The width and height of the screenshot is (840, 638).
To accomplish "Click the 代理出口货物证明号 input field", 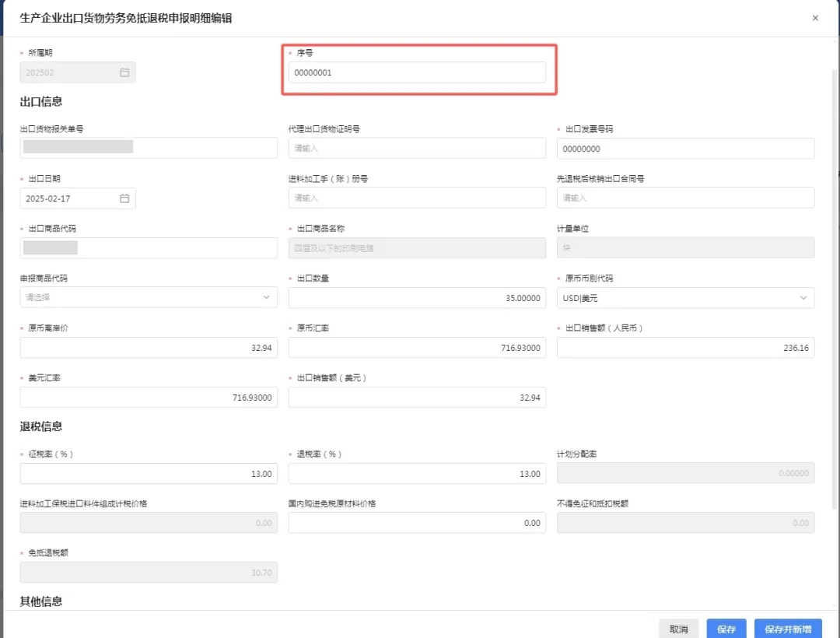I will pyautogui.click(x=417, y=149).
